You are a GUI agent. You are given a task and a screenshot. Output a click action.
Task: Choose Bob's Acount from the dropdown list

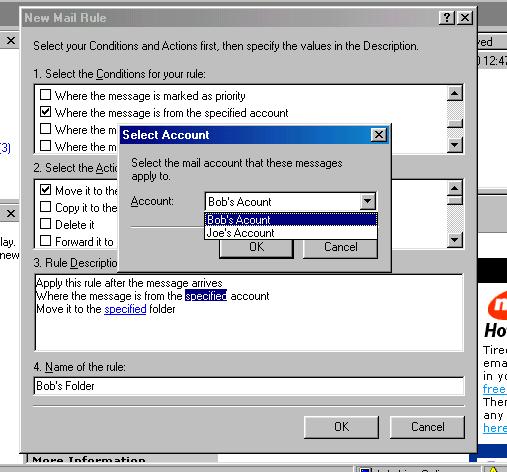[x=291, y=220]
